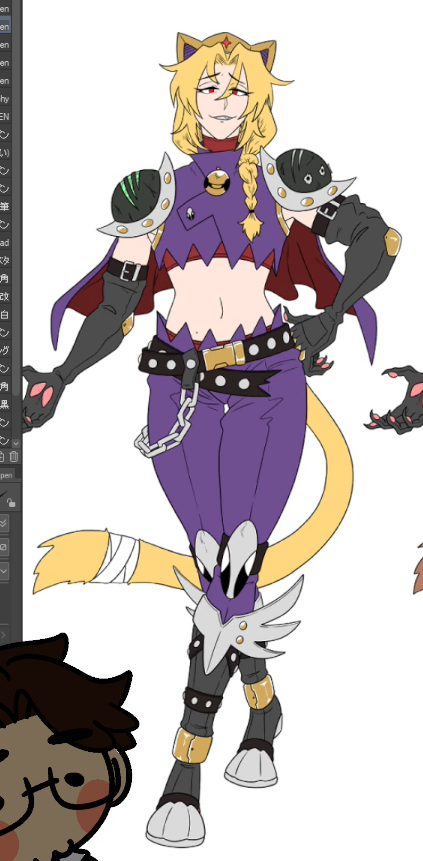Select the highlighted 'en' sub tool entry

pyautogui.click(x=5, y=26)
